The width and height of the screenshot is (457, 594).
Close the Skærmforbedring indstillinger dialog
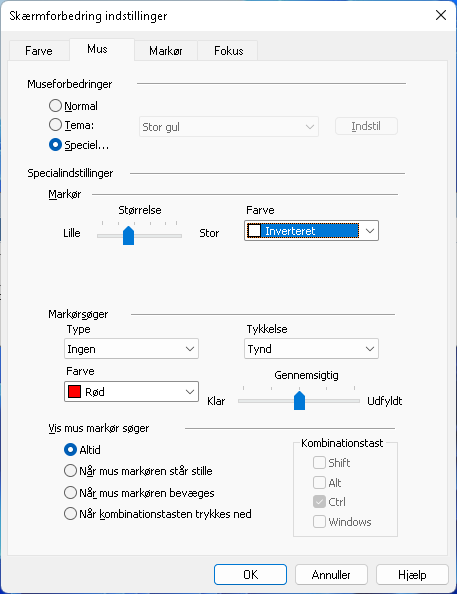point(441,15)
